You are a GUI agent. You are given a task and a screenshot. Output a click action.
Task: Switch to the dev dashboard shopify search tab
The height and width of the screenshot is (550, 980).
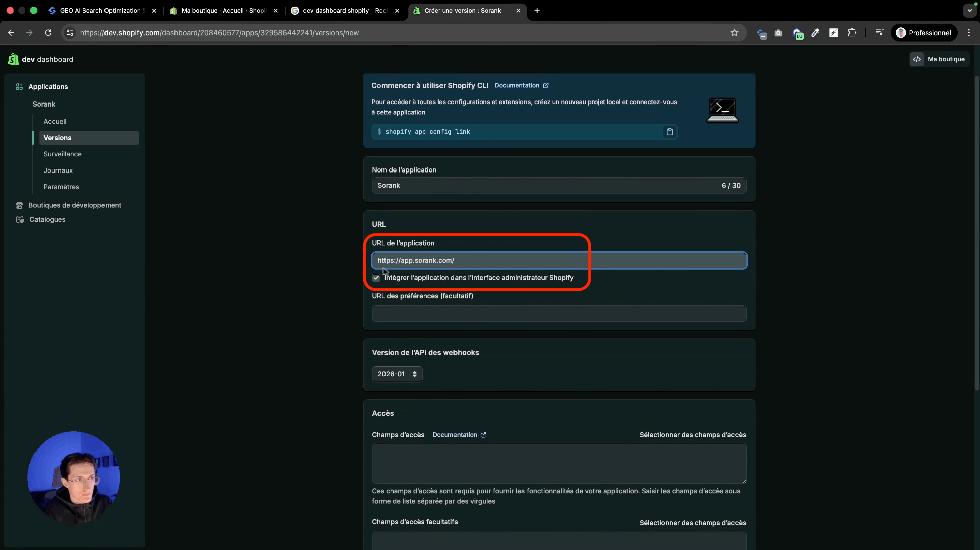point(345,11)
